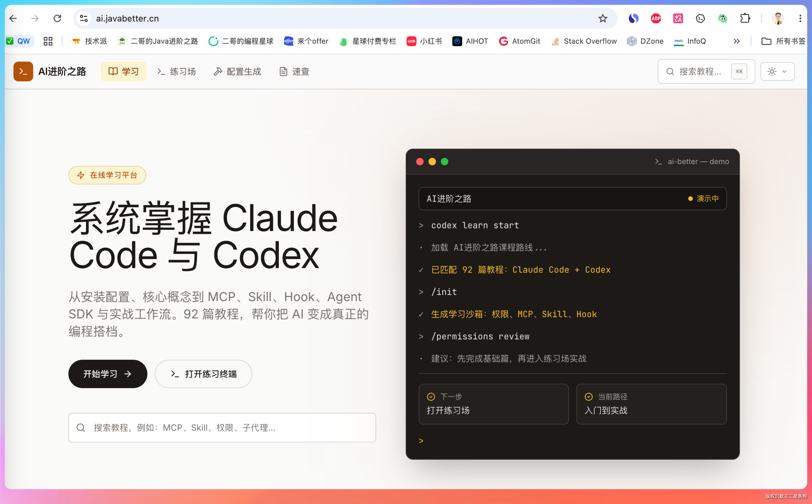Image resolution: width=812 pixels, height=504 pixels.
Task: Click the 打开练习终端 button
Action: pyautogui.click(x=203, y=374)
